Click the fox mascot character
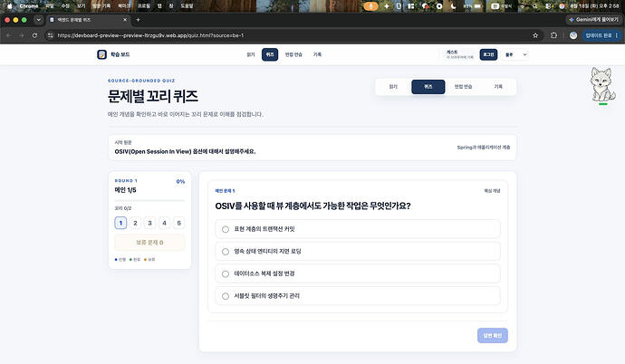The height and width of the screenshot is (364, 625). (x=602, y=85)
